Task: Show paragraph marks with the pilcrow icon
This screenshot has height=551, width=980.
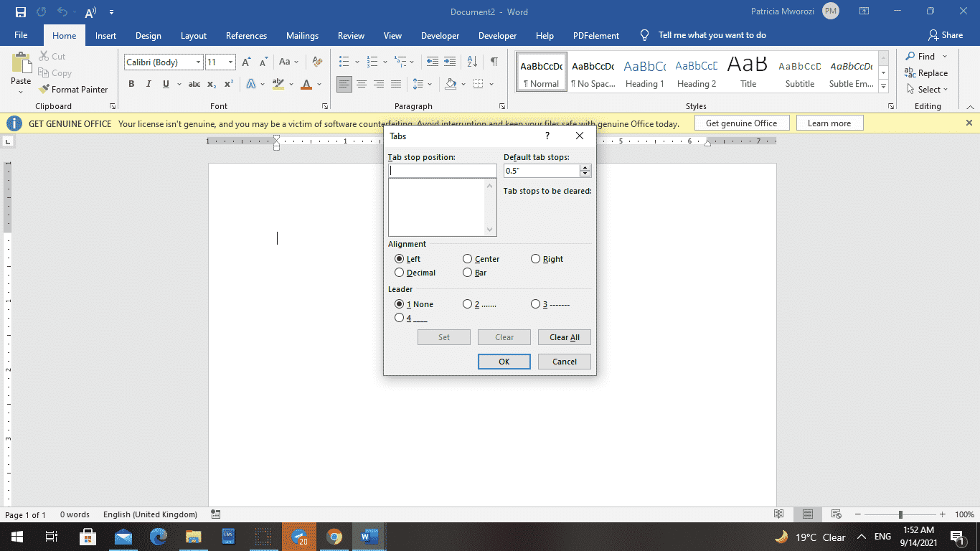Action: point(492,61)
